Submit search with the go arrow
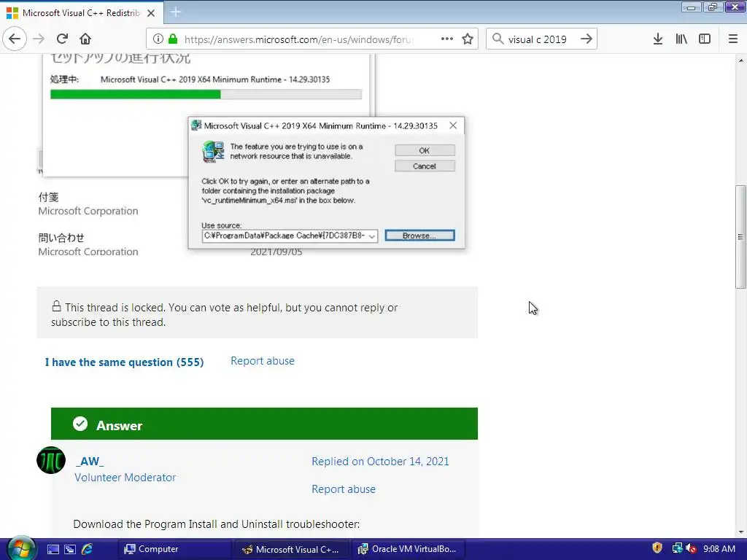 (587, 39)
